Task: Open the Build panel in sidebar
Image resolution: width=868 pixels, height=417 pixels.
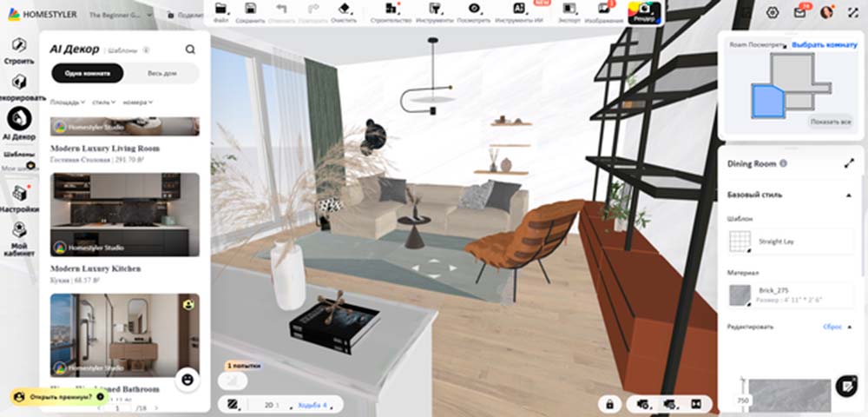Action: tap(18, 50)
